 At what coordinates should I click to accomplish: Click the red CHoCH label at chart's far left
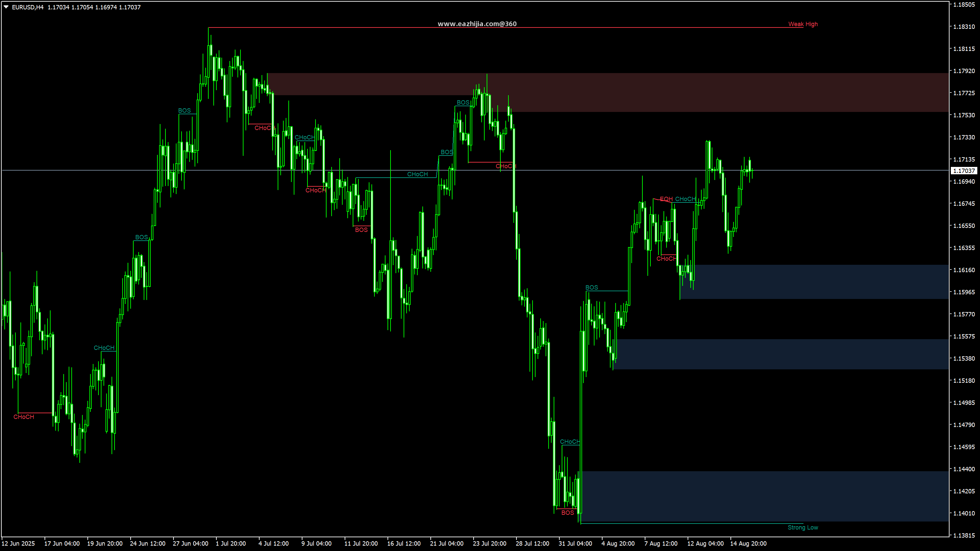23,417
